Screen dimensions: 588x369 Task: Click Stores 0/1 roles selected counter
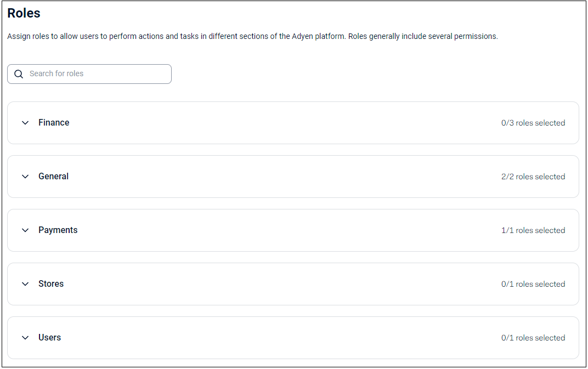point(533,284)
